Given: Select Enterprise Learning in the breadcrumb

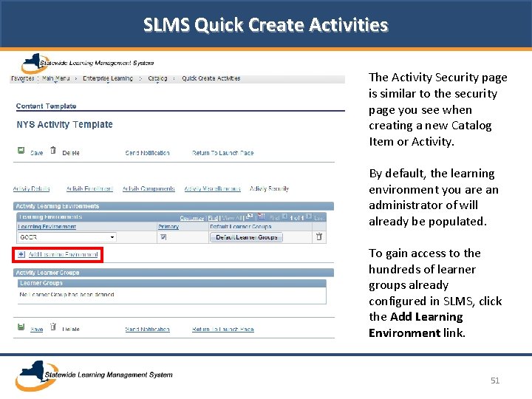Looking at the screenshot, I should tap(108, 78).
